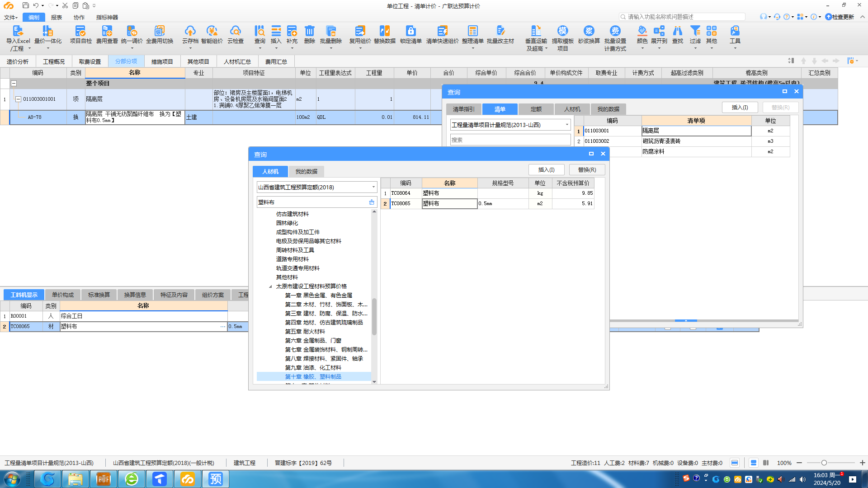The width and height of the screenshot is (868, 488).
Task: Click the clear-search icon in 塑料布 field
Action: coord(372,202)
